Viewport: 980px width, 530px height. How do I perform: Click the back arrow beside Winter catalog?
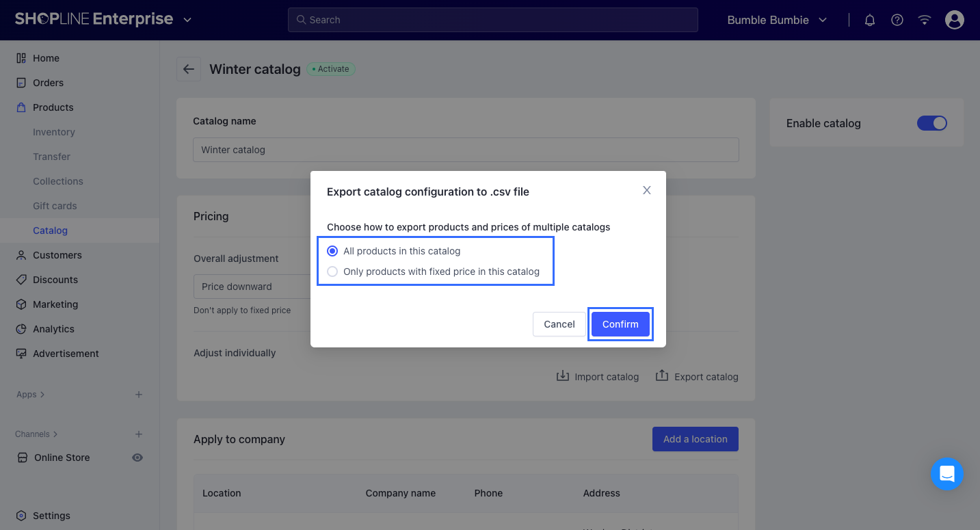pyautogui.click(x=189, y=69)
